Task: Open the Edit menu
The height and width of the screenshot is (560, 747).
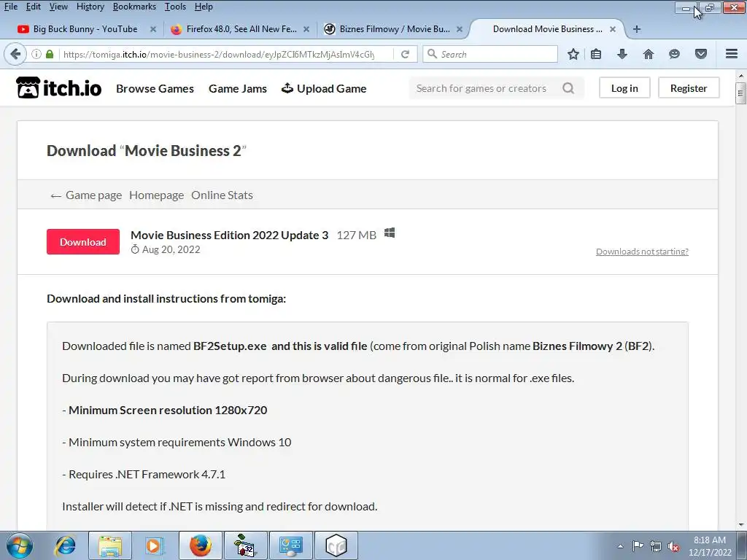Action: pyautogui.click(x=33, y=7)
